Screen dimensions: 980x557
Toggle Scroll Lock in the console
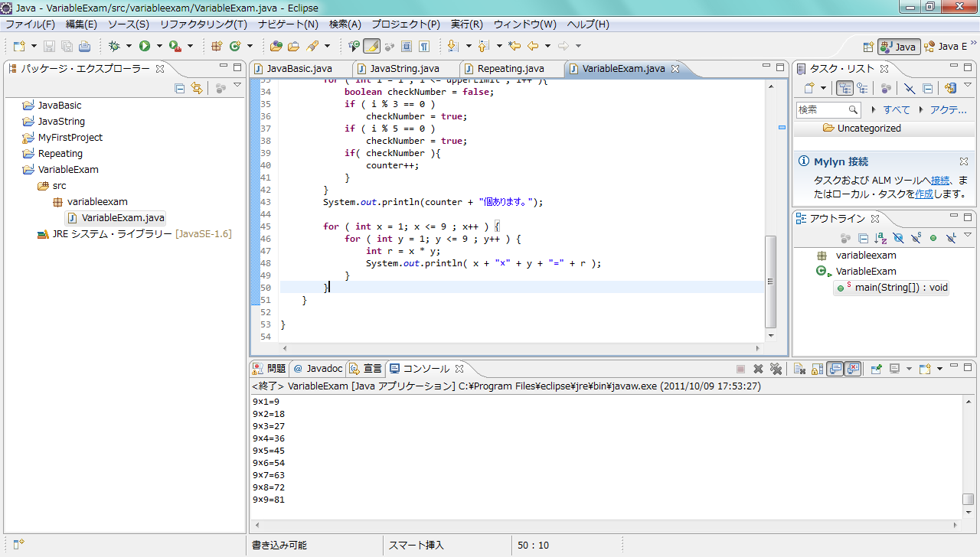(817, 369)
